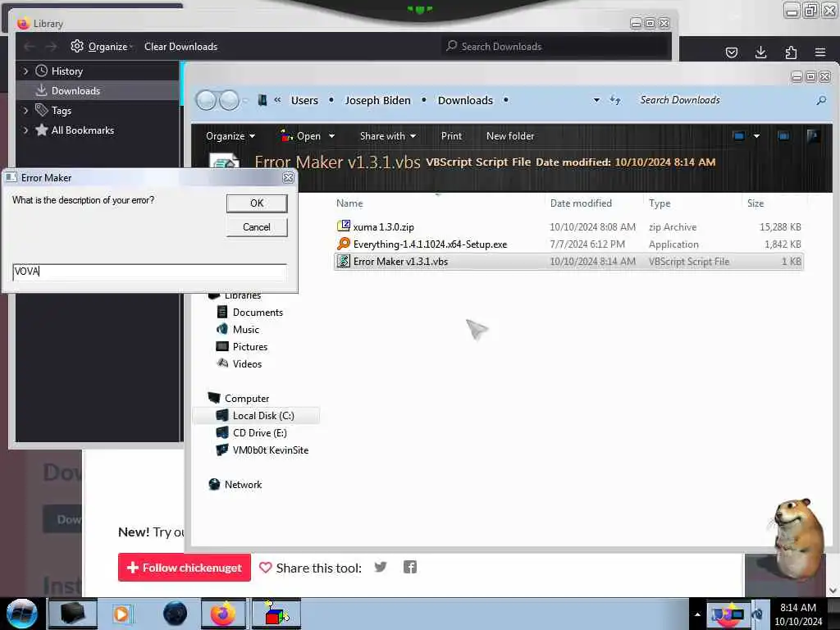Open Firefox hamburger menu
Screen dimensions: 840x630
[820, 52]
